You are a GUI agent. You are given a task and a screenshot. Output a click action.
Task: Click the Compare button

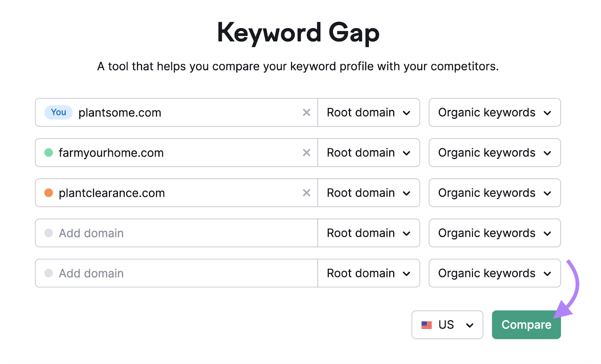[x=526, y=325]
